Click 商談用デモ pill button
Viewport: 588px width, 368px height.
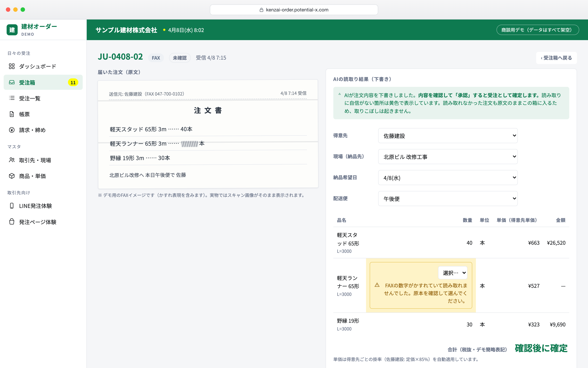click(537, 30)
